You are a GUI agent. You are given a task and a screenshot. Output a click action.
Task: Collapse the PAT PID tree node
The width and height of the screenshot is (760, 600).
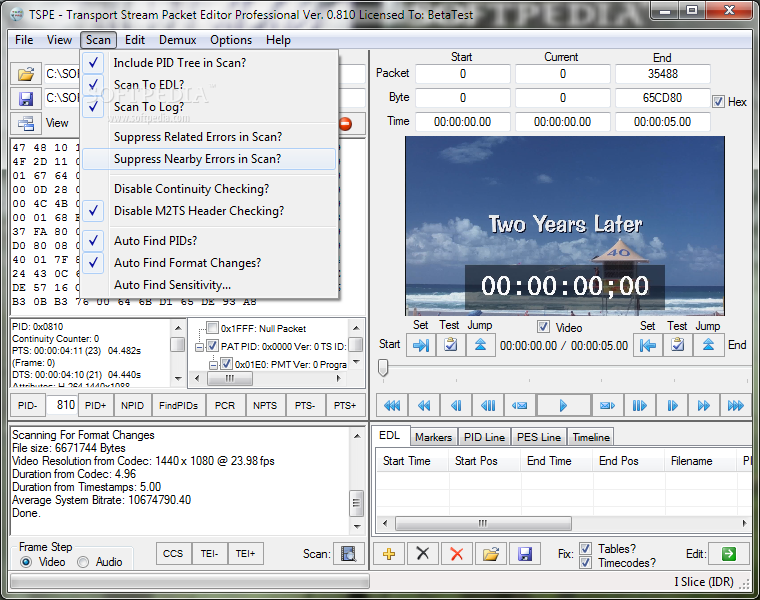coord(199,347)
